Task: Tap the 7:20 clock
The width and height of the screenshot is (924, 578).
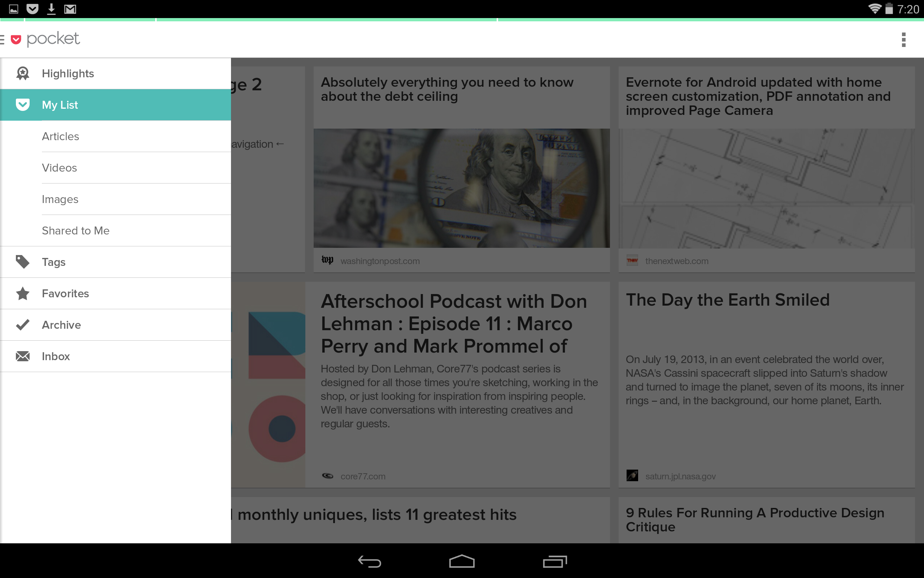Action: point(908,9)
